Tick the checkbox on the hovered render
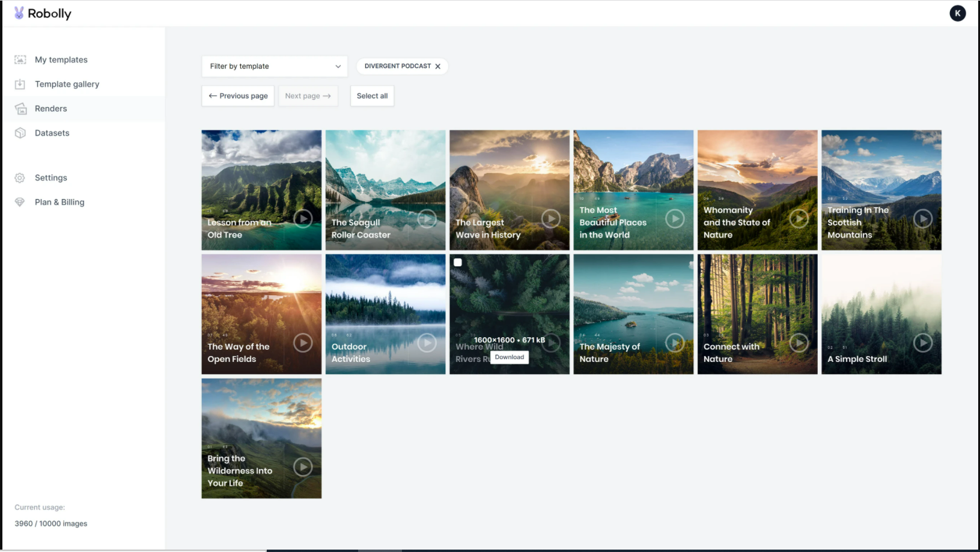The image size is (980, 552). pyautogui.click(x=458, y=263)
